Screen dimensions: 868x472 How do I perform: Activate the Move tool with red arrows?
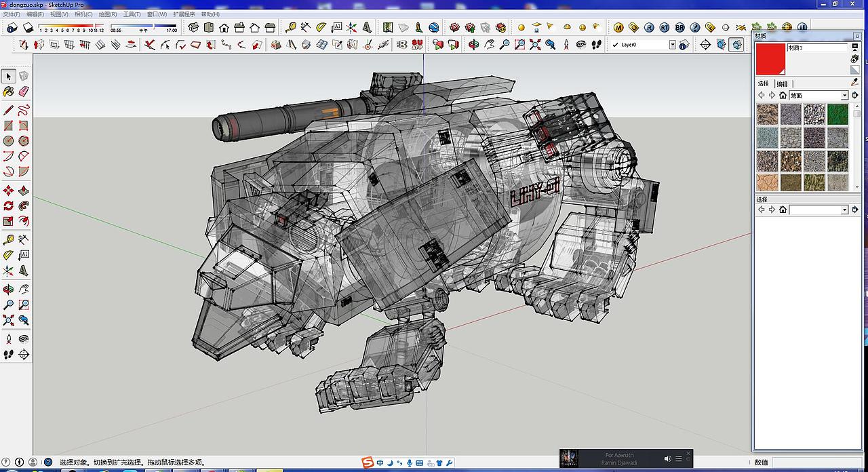[8, 191]
